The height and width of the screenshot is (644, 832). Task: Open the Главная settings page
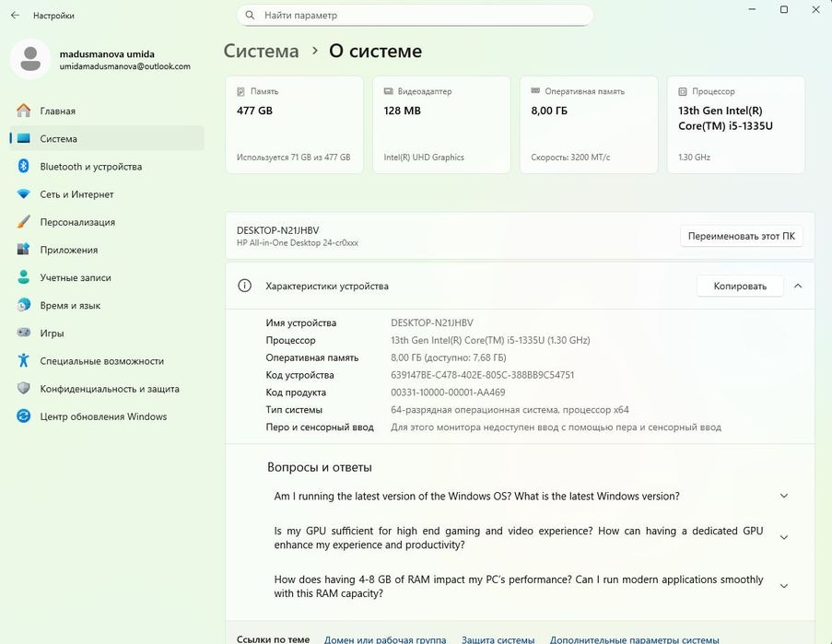pyautogui.click(x=57, y=111)
